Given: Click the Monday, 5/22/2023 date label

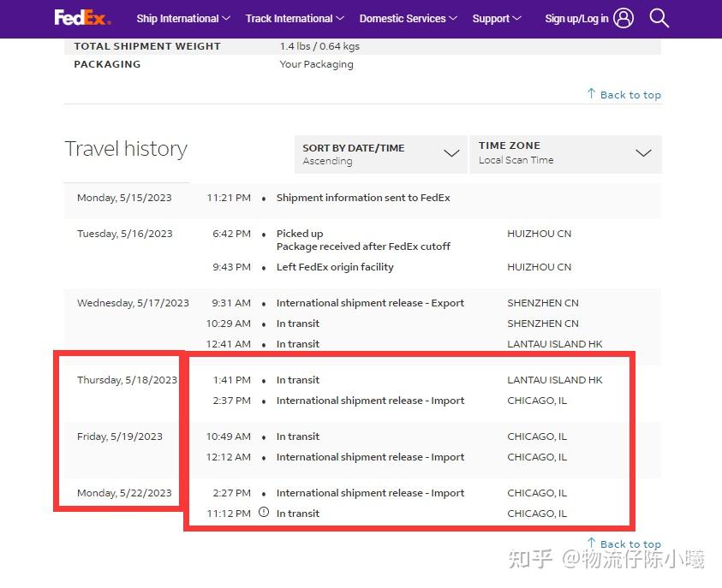Looking at the screenshot, I should 124,493.
